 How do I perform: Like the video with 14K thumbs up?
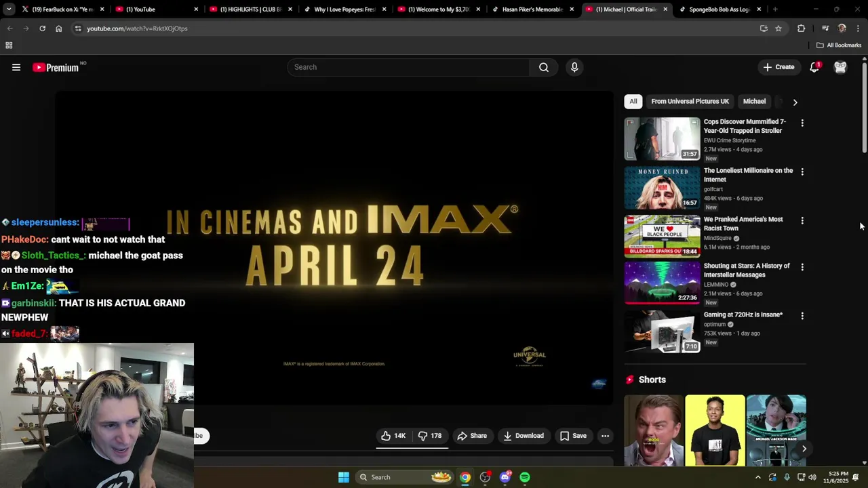tap(393, 436)
